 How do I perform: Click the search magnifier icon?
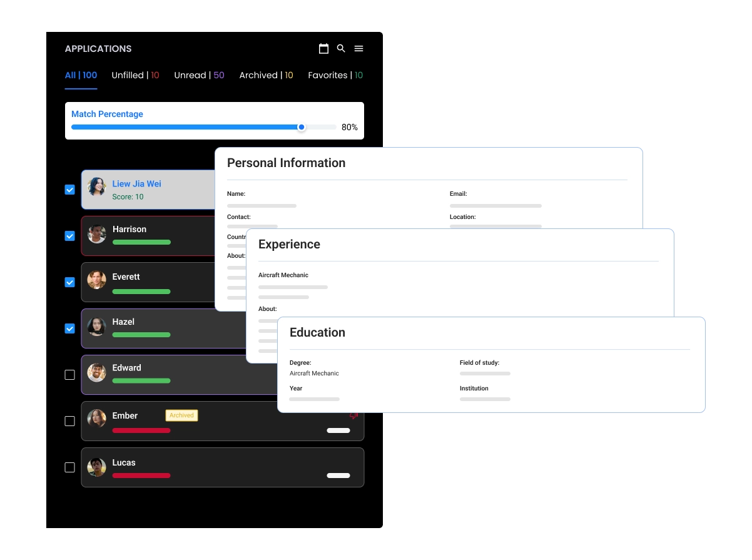[341, 49]
